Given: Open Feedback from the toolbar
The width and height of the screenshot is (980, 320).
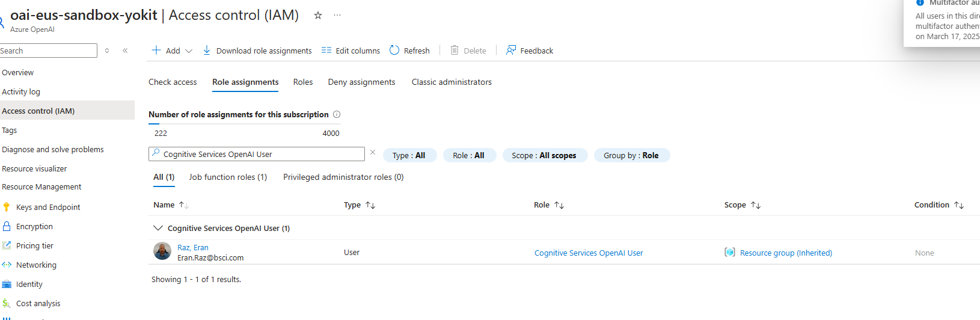Looking at the screenshot, I should [x=530, y=51].
